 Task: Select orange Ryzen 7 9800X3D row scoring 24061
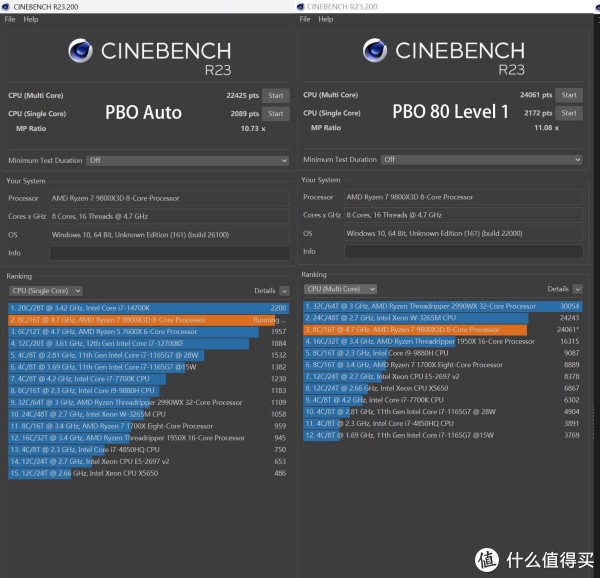443,330
